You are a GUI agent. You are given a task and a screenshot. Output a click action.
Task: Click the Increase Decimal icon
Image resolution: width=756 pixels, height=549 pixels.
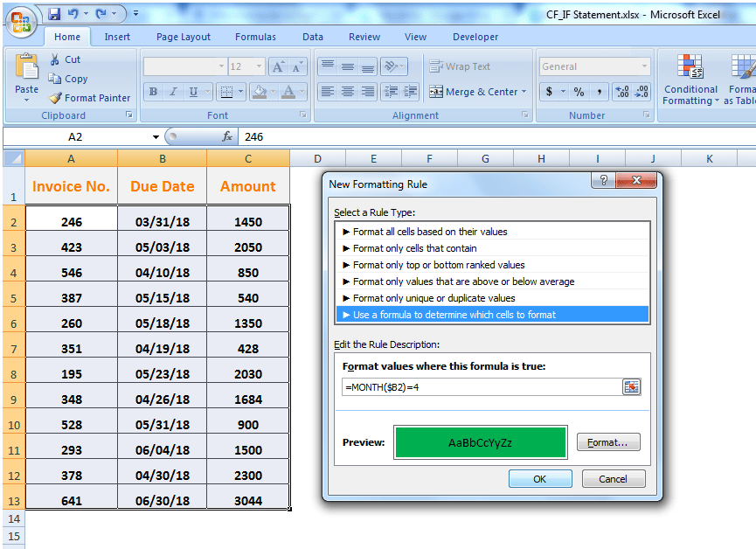pos(623,90)
